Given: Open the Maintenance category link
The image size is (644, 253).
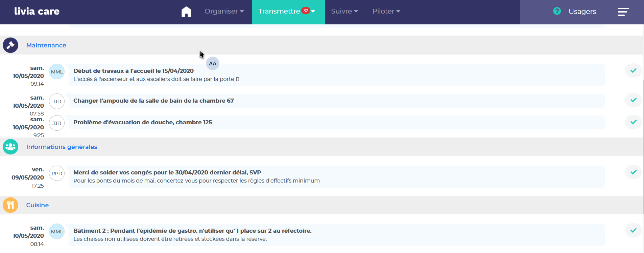Looking at the screenshot, I should pyautogui.click(x=46, y=45).
